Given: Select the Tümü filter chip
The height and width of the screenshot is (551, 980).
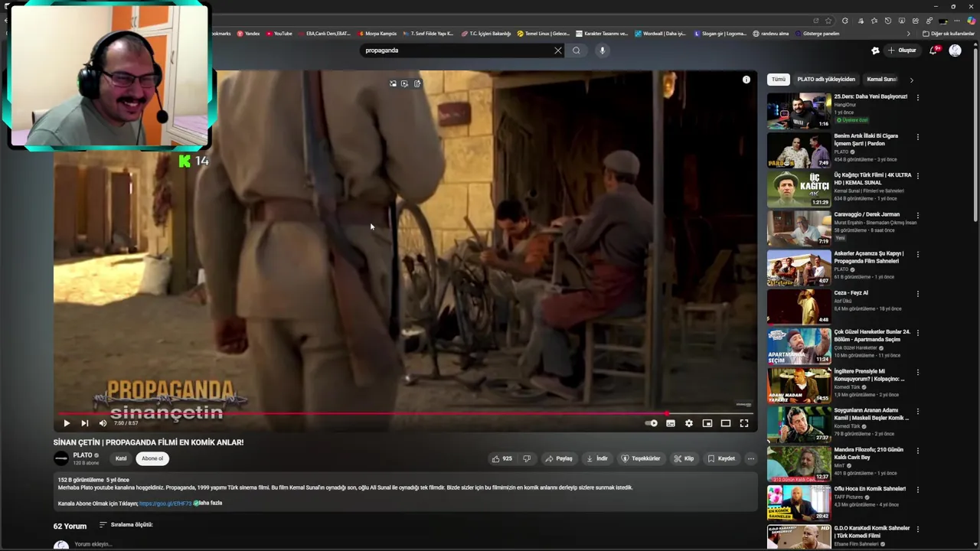Looking at the screenshot, I should pos(779,80).
